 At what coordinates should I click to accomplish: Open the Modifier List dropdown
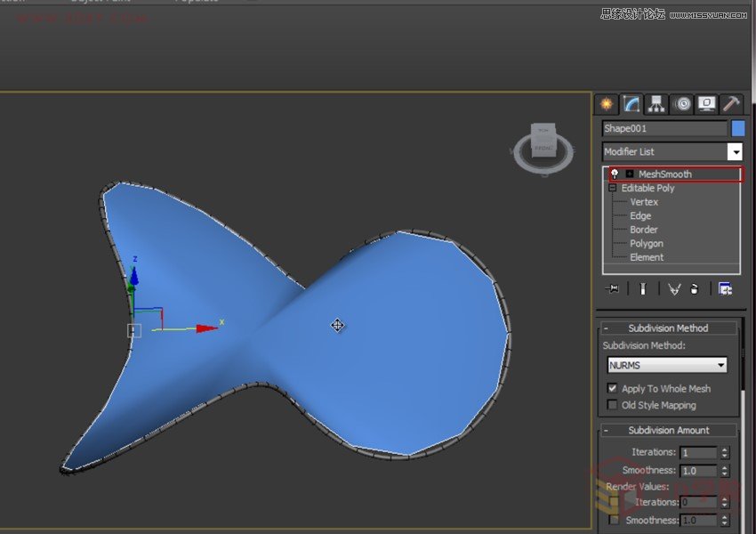click(x=735, y=152)
